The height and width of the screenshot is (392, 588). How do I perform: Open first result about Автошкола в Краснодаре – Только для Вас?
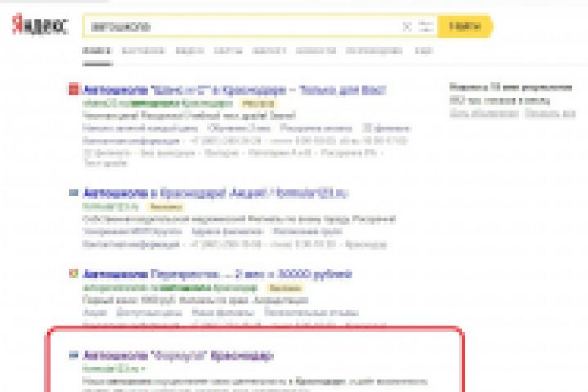(x=234, y=90)
